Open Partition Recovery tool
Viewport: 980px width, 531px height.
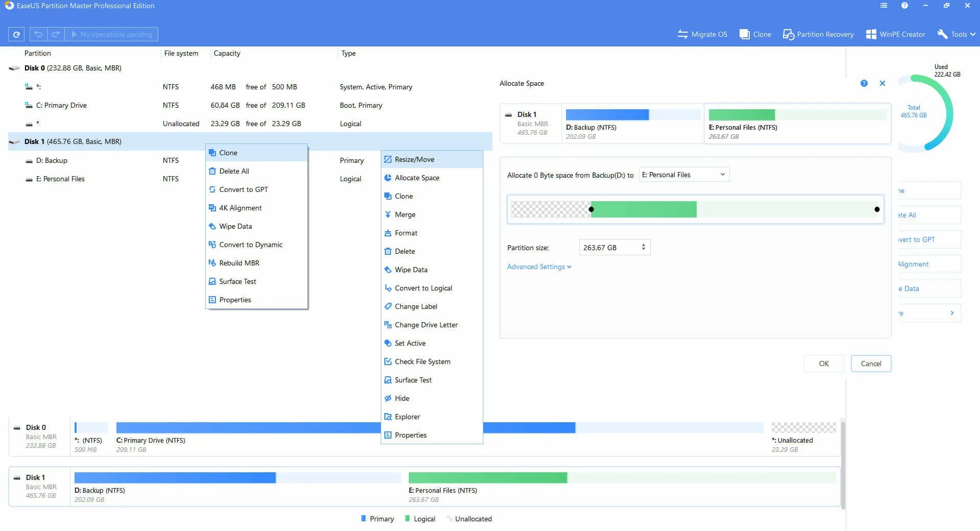tap(818, 34)
